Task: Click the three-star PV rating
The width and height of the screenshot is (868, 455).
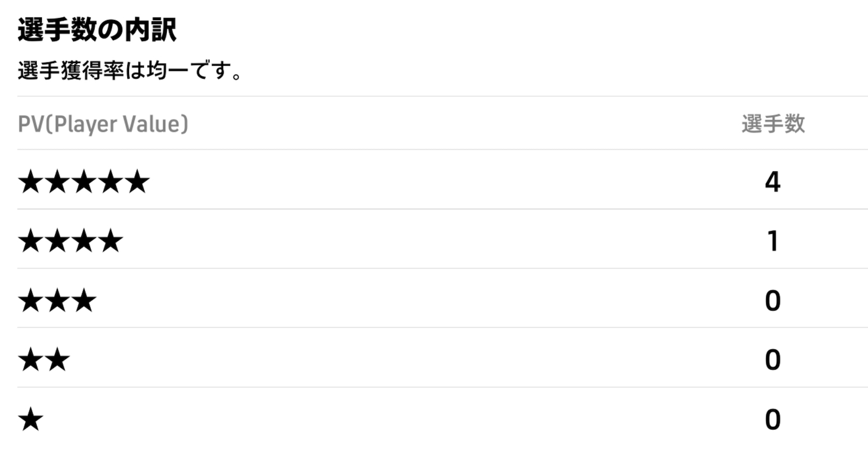Action: pos(57,301)
